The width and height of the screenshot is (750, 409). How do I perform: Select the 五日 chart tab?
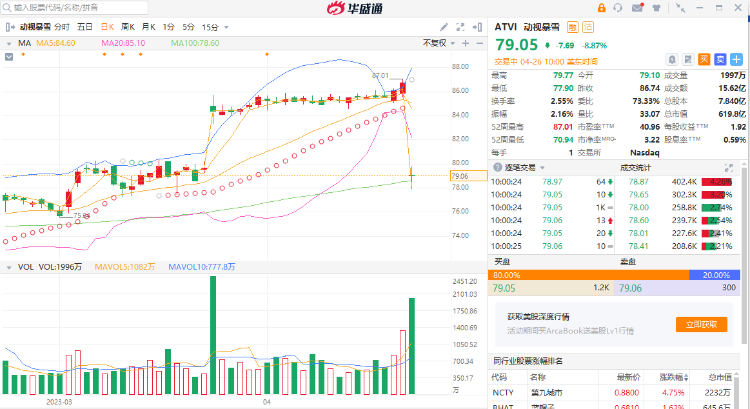point(85,27)
